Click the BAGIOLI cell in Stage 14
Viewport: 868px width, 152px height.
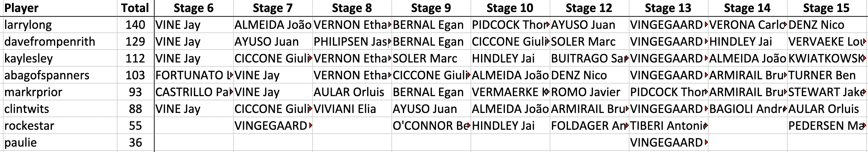tap(747, 109)
